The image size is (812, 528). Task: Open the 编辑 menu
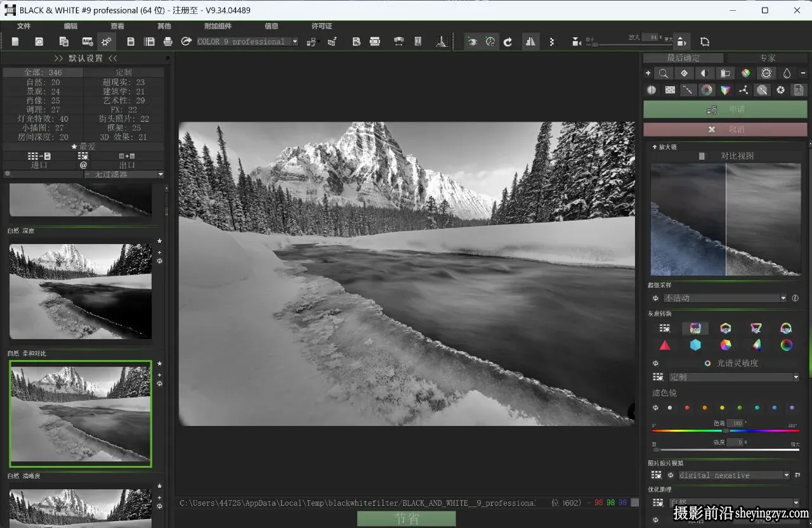70,26
